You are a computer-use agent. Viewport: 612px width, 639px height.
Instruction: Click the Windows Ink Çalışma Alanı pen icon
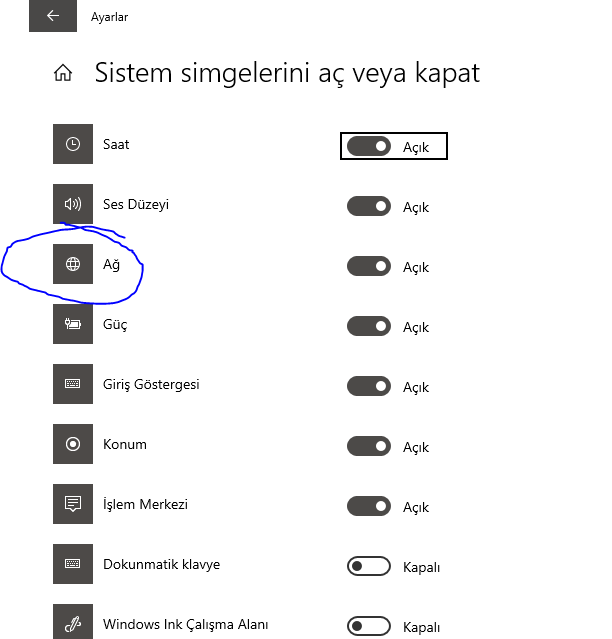point(72,624)
